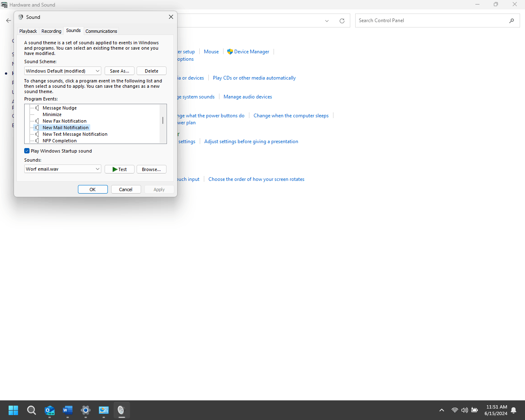The height and width of the screenshot is (420, 525).
Task: Switch to the Playback tab
Action: click(x=27, y=31)
